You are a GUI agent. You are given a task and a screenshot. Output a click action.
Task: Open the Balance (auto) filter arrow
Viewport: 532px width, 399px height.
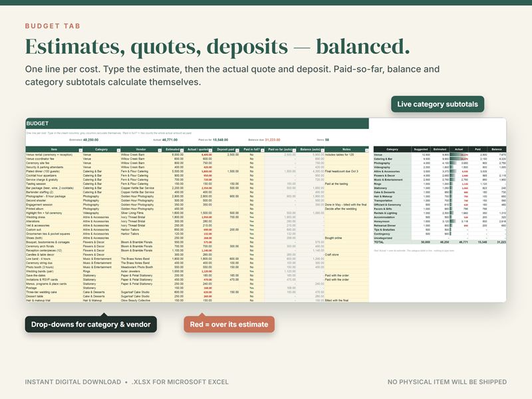coord(323,150)
